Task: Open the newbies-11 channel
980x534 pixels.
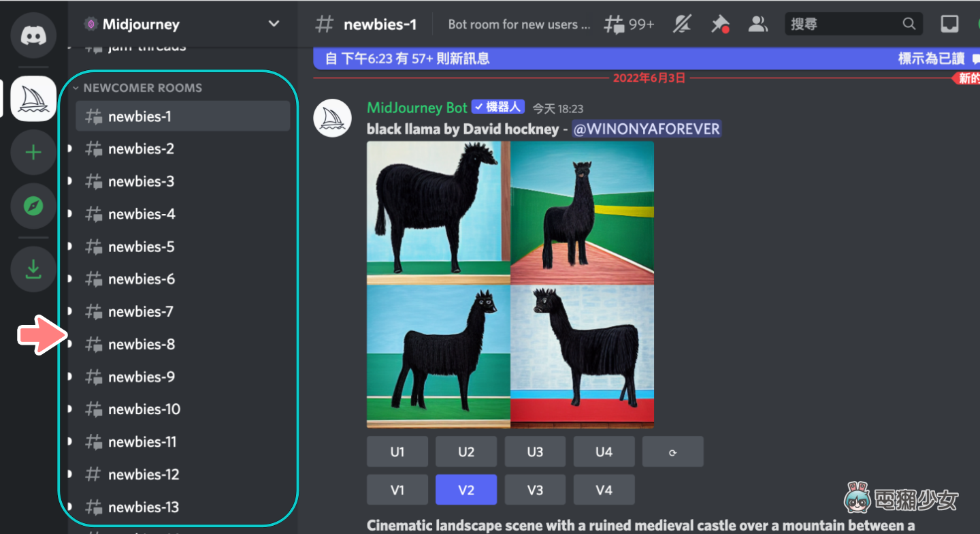Action: (183, 442)
